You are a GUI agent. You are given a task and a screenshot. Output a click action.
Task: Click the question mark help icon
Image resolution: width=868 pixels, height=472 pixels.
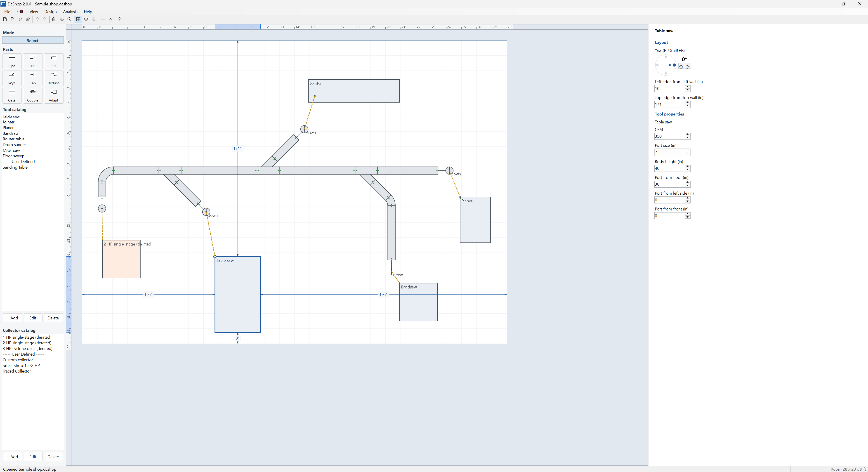tap(119, 19)
